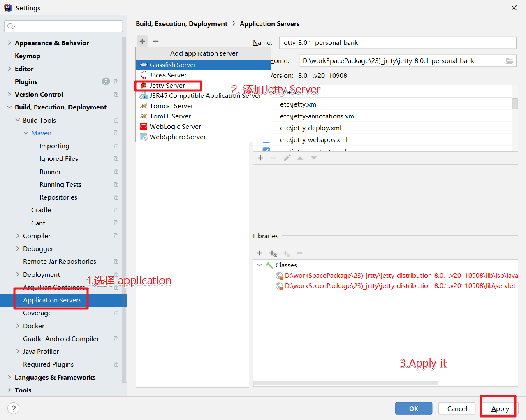Choose JSR45 Compatible Application Server

point(203,95)
